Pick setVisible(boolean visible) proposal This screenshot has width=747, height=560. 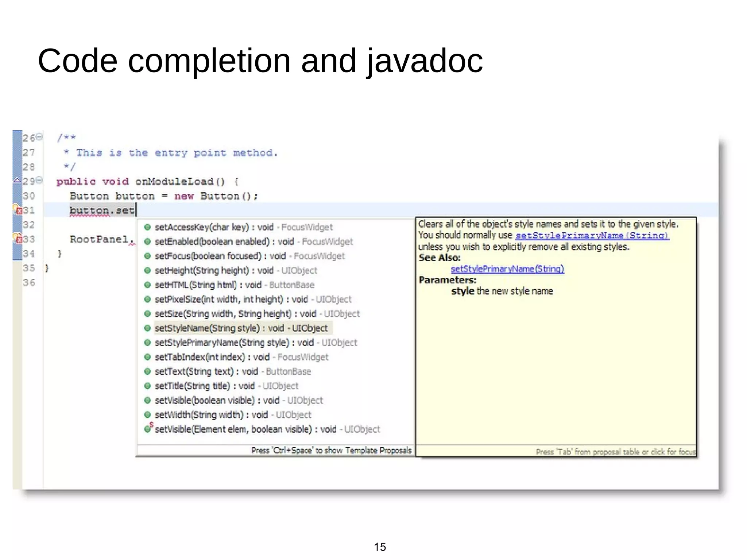[239, 401]
